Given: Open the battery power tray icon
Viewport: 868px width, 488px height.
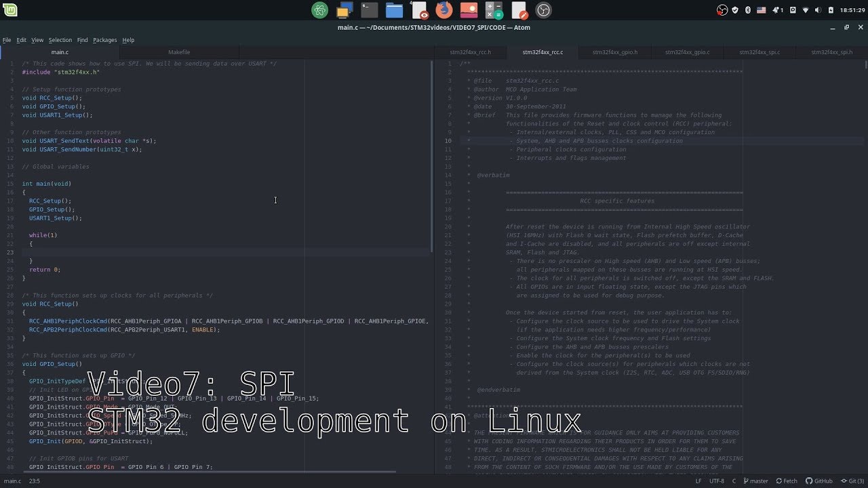Looking at the screenshot, I should click(x=831, y=10).
